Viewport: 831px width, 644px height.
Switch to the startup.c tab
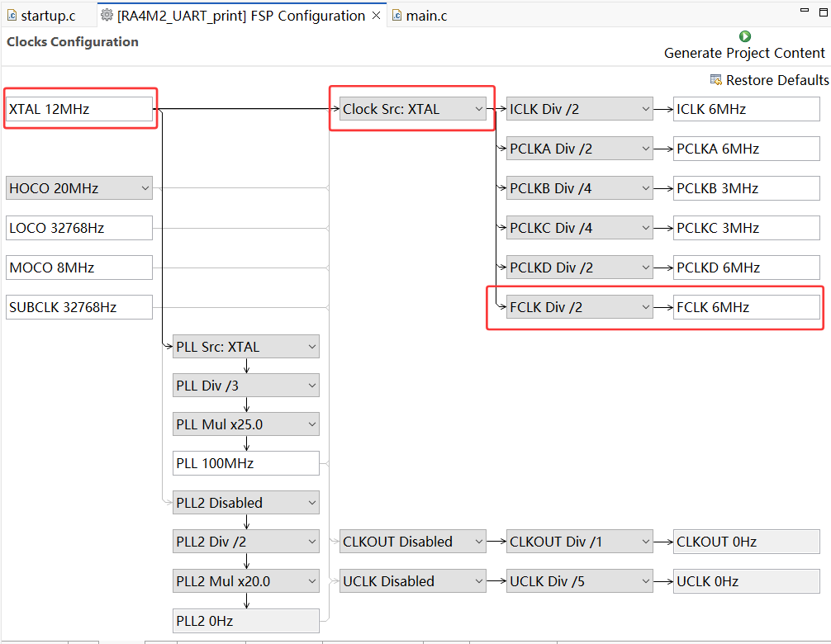[47, 16]
